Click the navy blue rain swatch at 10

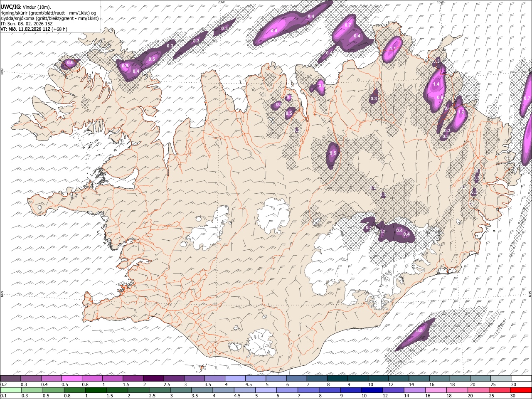pyautogui.click(x=372, y=390)
